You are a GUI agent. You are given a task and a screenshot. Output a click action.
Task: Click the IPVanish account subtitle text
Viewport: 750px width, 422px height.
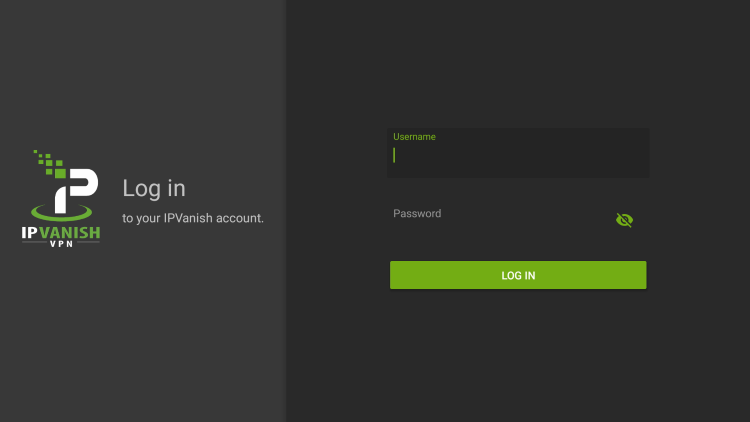[x=193, y=218]
